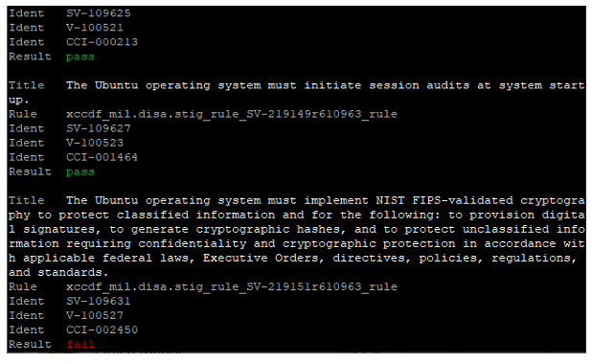Click the last Result label
Screen dimensions: 592x364
(x=30, y=345)
